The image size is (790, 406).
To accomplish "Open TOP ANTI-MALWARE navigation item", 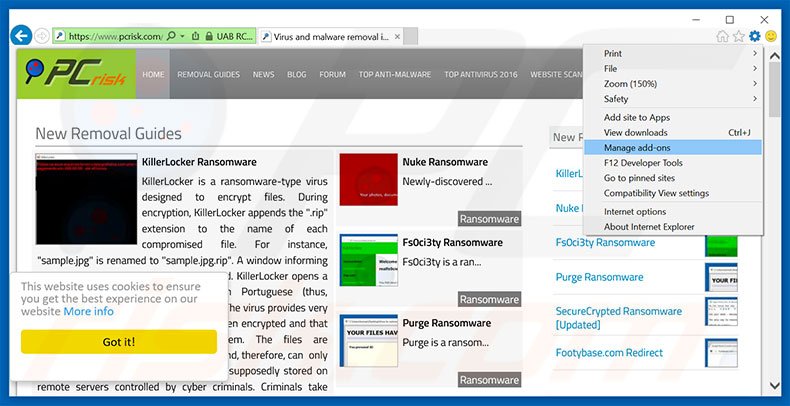I will pos(394,74).
